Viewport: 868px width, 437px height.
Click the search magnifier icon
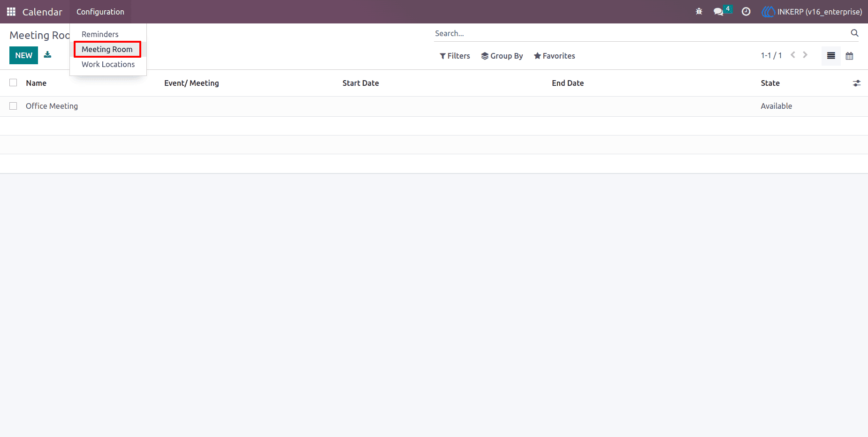pyautogui.click(x=854, y=33)
